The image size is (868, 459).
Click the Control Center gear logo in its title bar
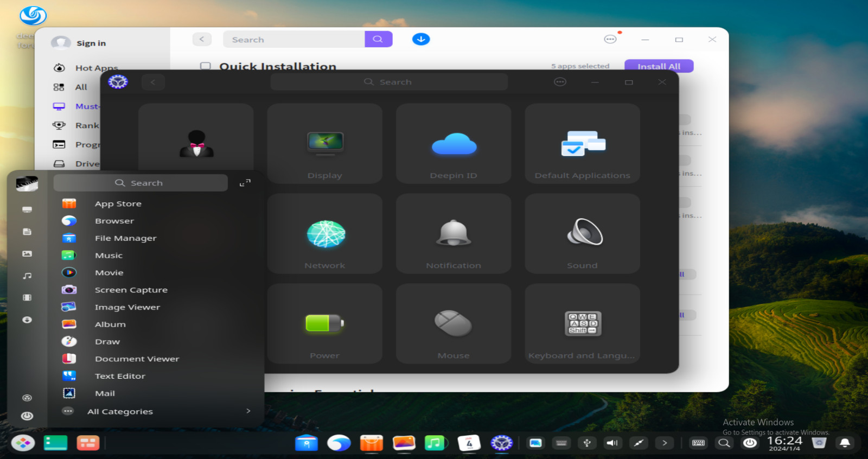pos(118,82)
